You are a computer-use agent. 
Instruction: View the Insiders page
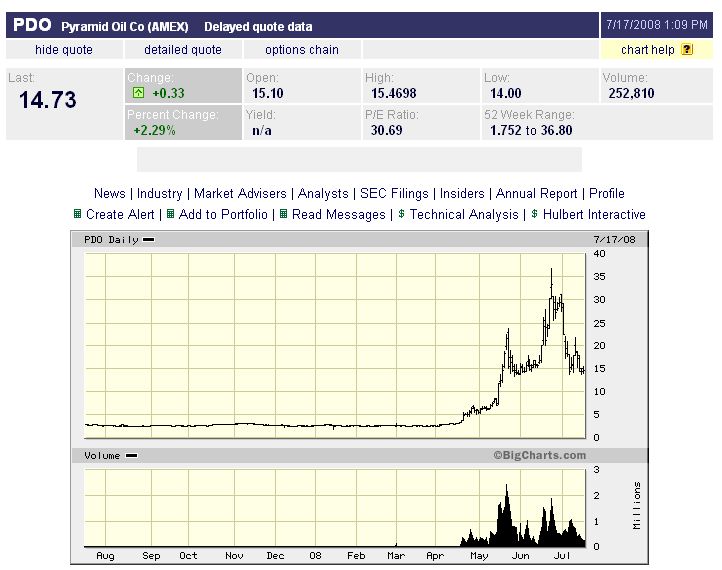462,193
